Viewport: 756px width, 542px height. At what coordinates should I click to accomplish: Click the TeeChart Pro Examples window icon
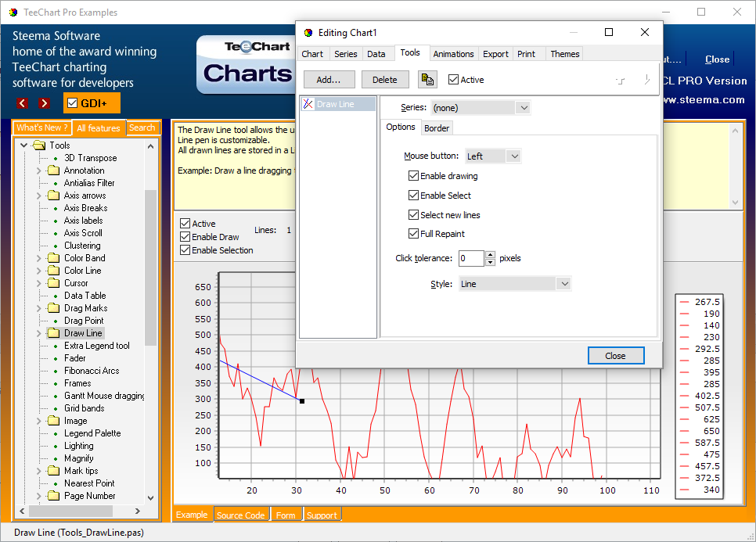(13, 12)
